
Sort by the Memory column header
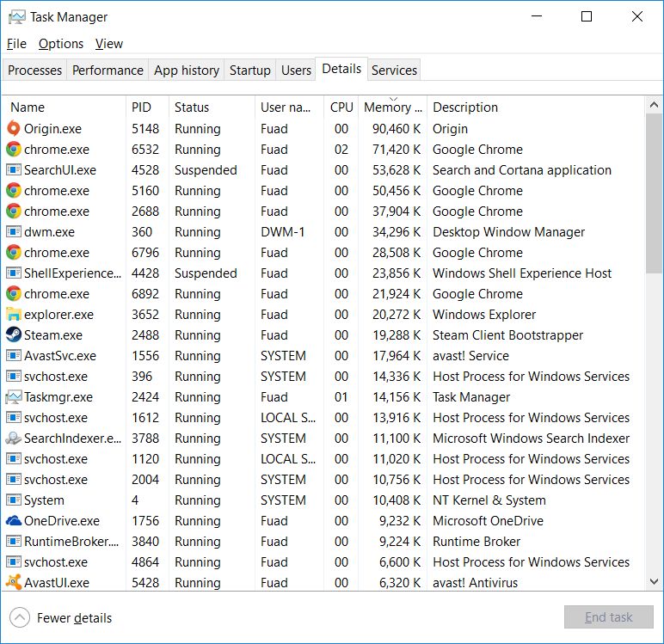pyautogui.click(x=392, y=107)
